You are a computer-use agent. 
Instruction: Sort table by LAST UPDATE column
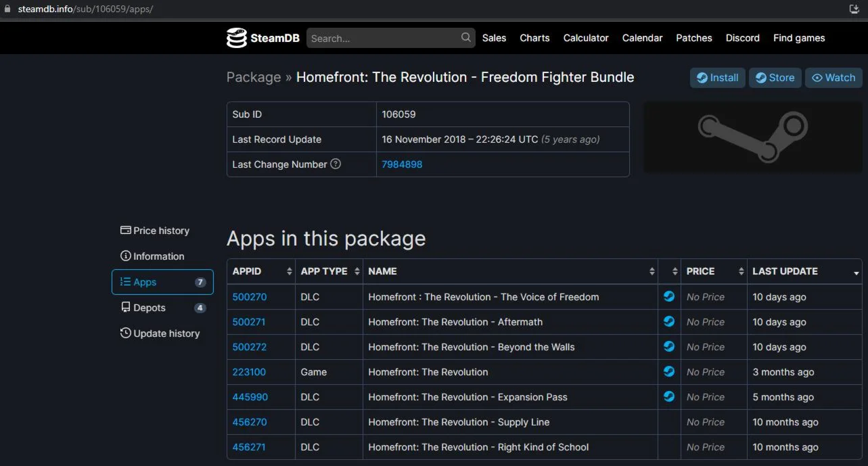pyautogui.click(x=804, y=271)
